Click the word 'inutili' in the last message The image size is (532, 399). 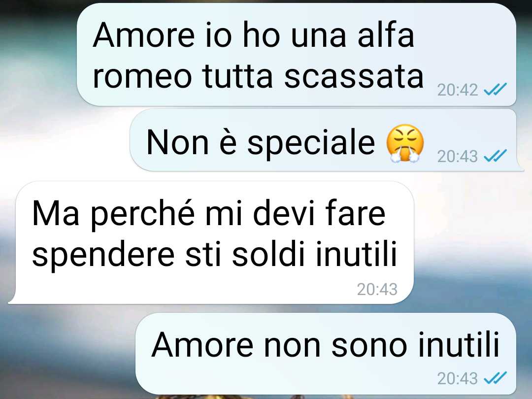(459, 345)
